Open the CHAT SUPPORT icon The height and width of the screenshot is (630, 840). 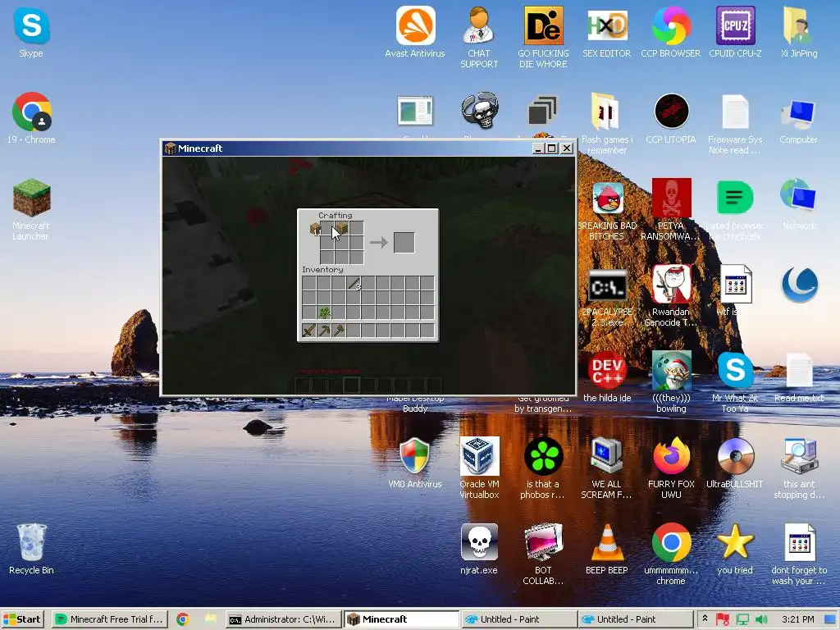(479, 37)
